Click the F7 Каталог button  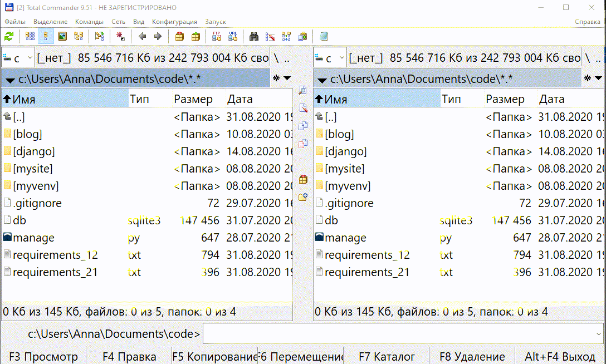pyautogui.click(x=387, y=356)
